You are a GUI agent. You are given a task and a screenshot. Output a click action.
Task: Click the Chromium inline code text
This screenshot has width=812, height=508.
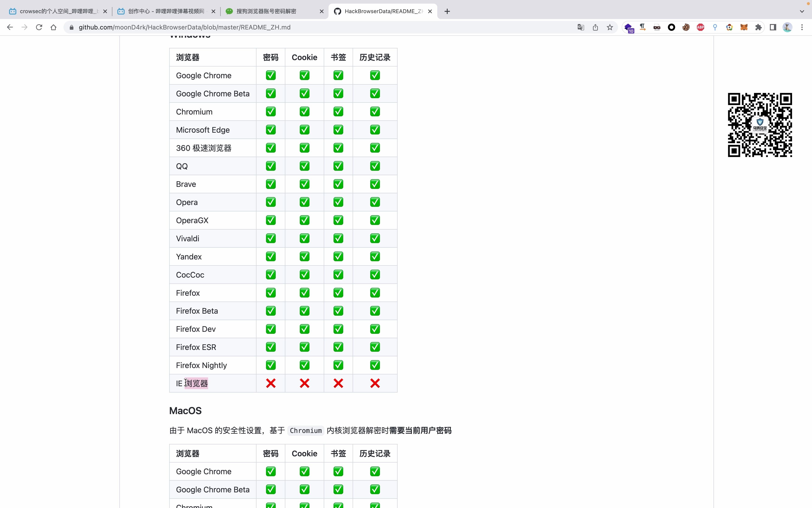(306, 431)
